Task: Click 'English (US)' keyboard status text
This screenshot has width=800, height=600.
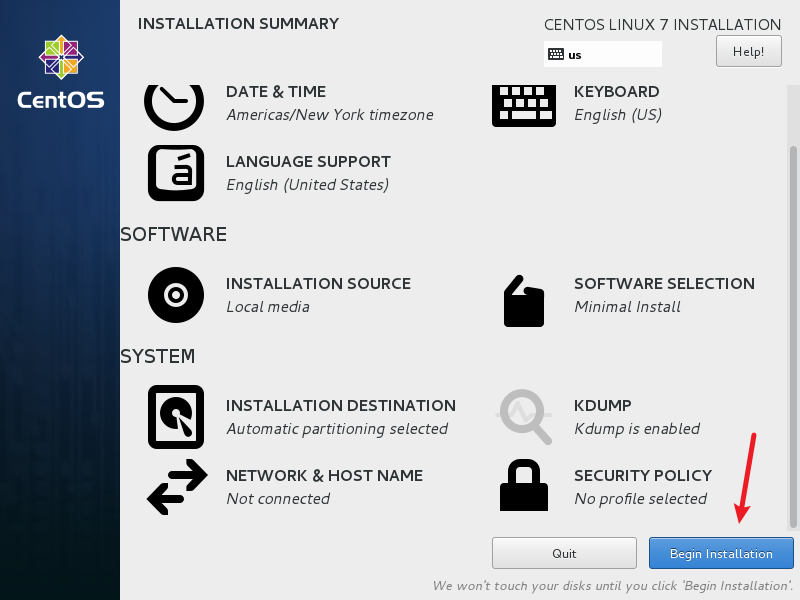Action: click(x=618, y=115)
